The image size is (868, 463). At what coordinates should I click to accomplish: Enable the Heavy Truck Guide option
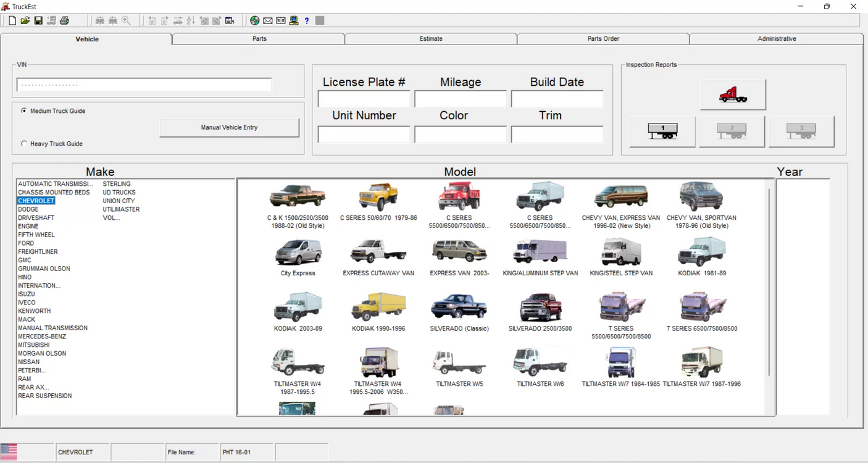point(23,143)
